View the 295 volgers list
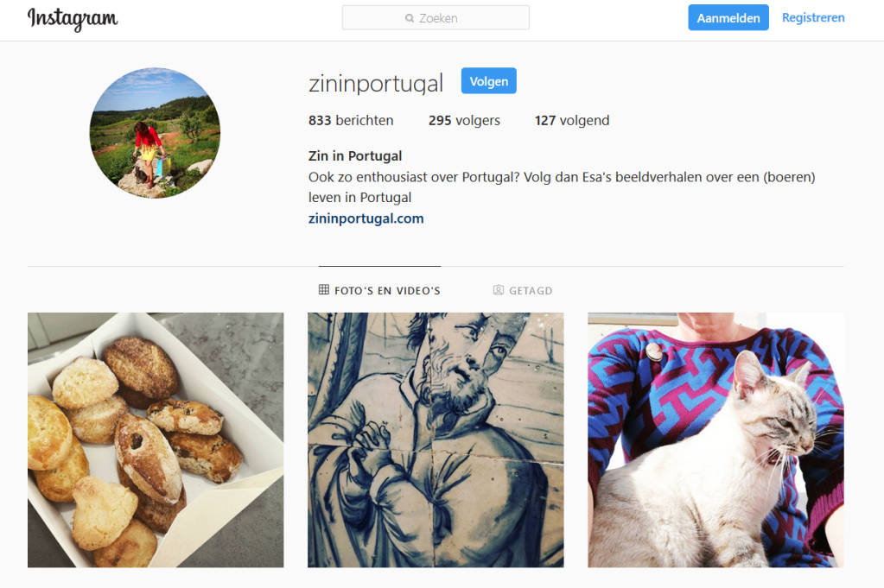884x588 pixels. pyautogui.click(x=464, y=121)
